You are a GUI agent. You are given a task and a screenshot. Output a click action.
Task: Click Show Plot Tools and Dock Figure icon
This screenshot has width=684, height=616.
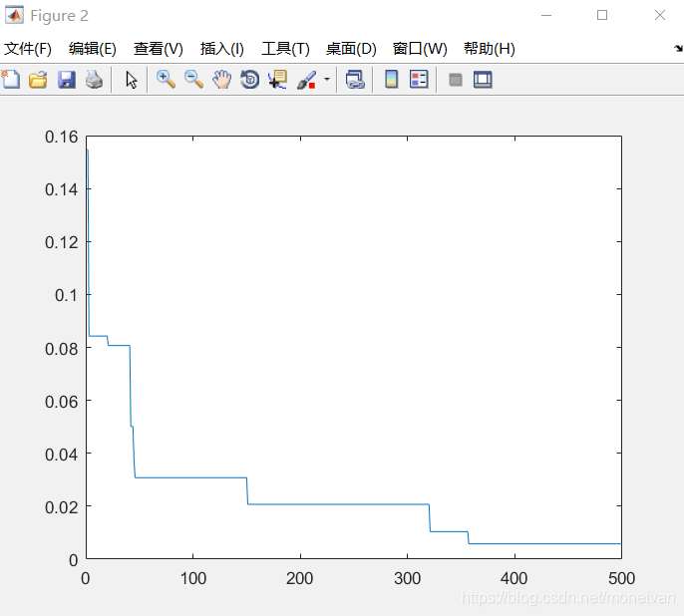pos(483,80)
